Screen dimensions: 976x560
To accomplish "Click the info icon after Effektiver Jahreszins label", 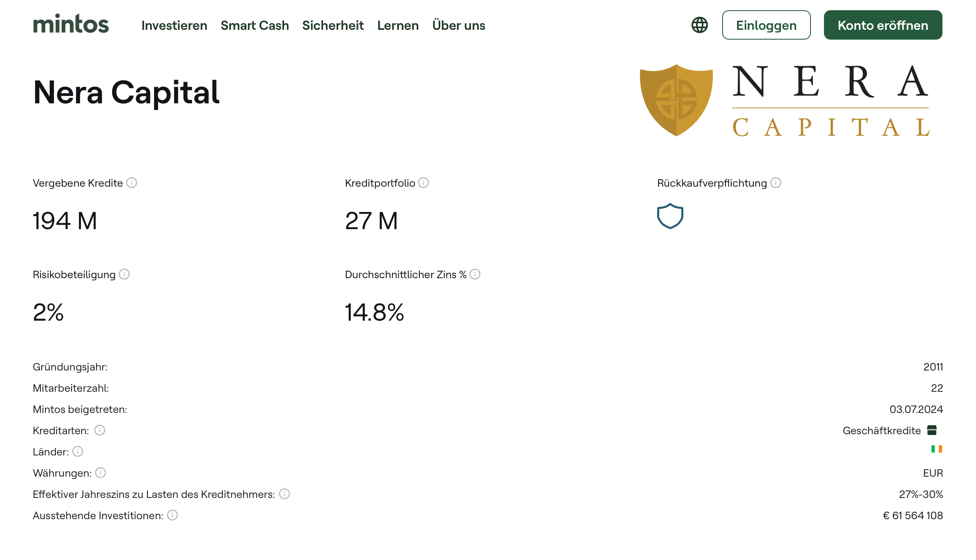I will 284,494.
